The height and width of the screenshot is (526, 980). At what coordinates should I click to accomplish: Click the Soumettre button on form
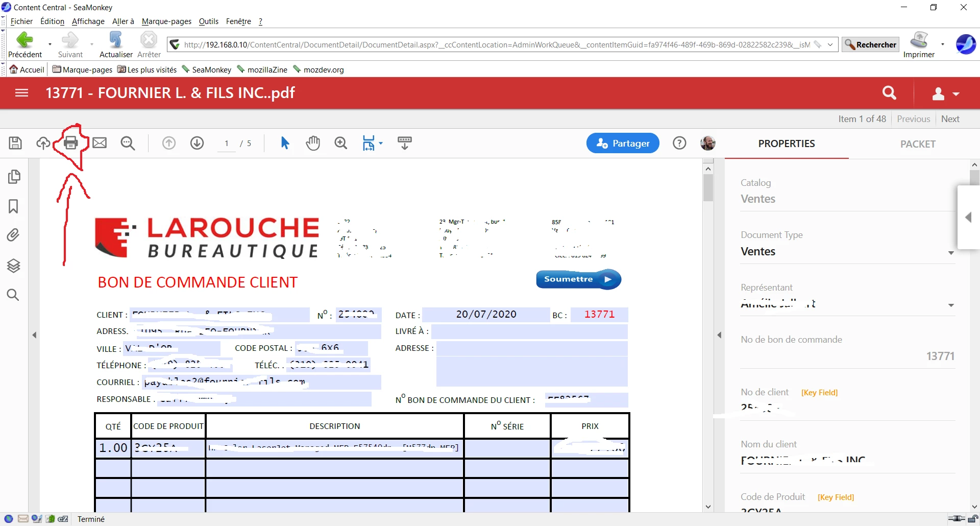point(578,279)
